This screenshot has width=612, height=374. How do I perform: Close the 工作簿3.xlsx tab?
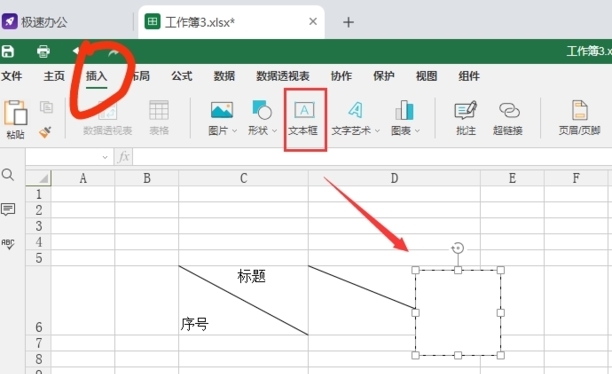[313, 21]
